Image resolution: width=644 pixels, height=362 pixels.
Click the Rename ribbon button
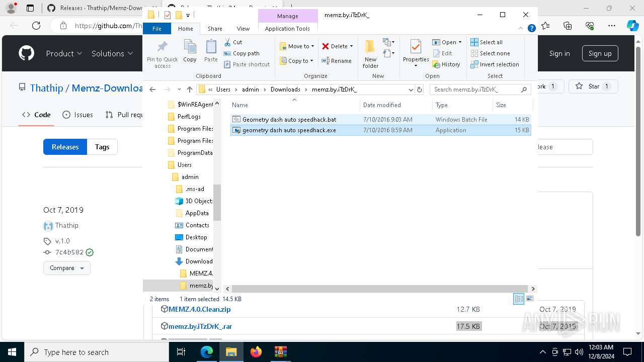tap(337, 61)
